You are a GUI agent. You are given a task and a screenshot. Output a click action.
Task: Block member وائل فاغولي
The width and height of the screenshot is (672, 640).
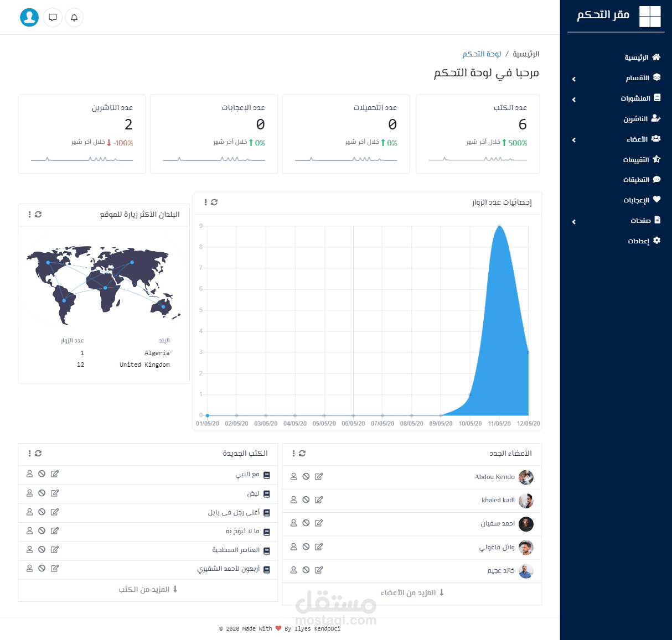tap(306, 547)
